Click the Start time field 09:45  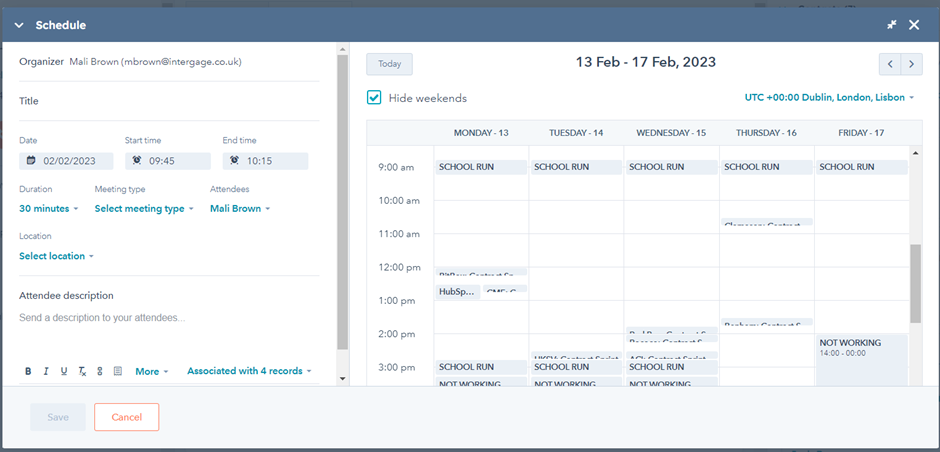[168, 161]
